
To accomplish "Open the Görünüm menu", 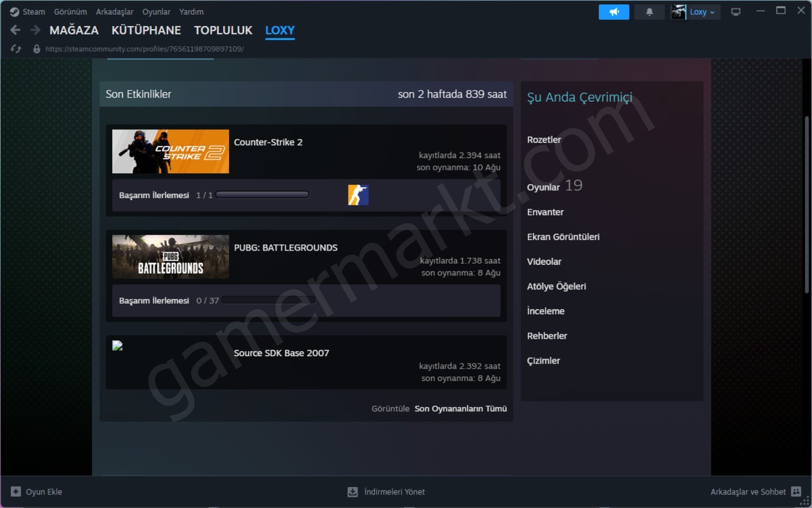I will tap(70, 12).
